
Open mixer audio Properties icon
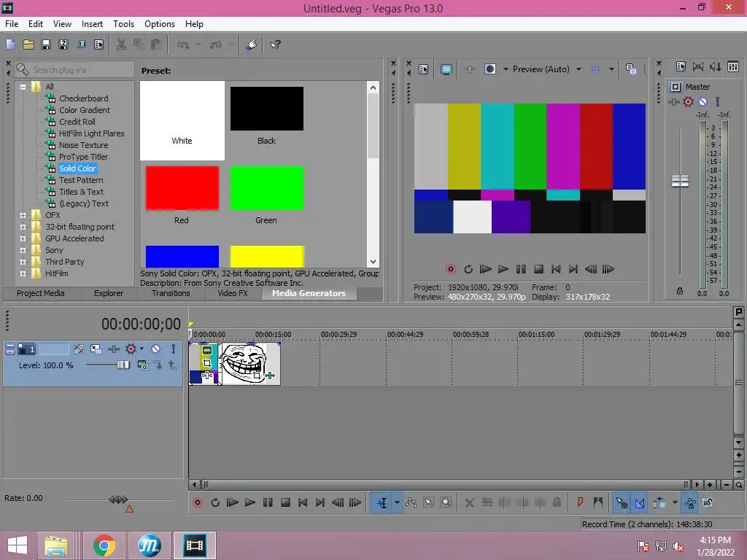click(681, 66)
